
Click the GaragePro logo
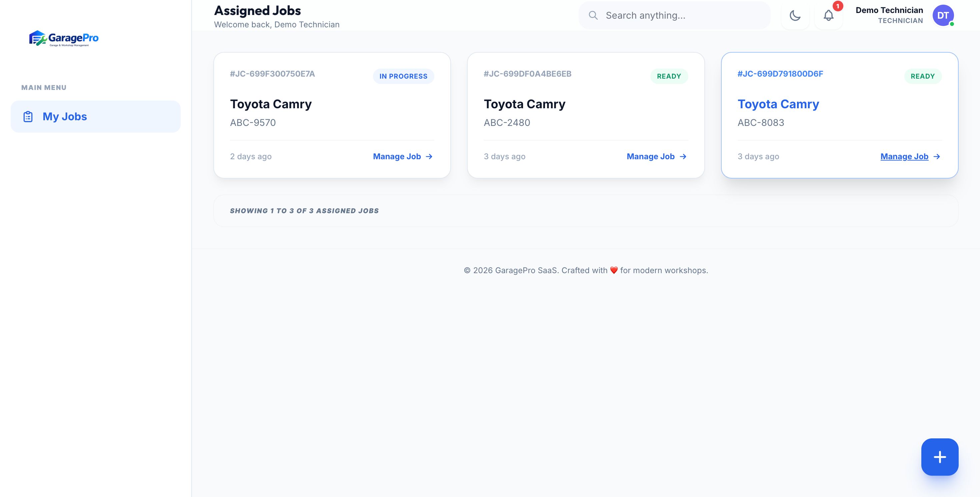click(x=64, y=38)
